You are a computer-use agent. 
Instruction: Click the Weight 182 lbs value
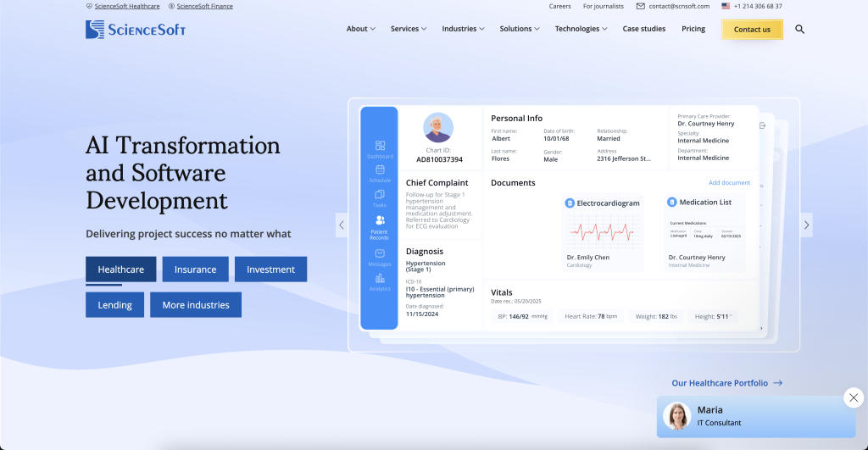(x=656, y=317)
